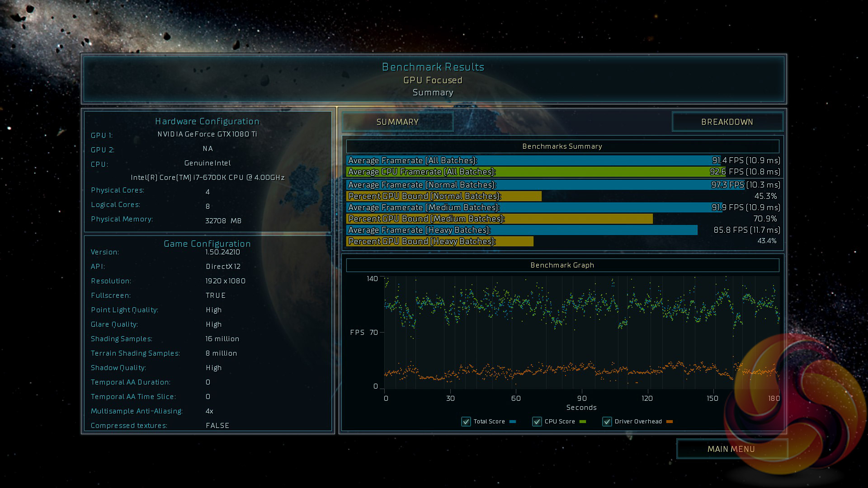
Task: Open the BREAKDOWN tab
Action: [727, 122]
